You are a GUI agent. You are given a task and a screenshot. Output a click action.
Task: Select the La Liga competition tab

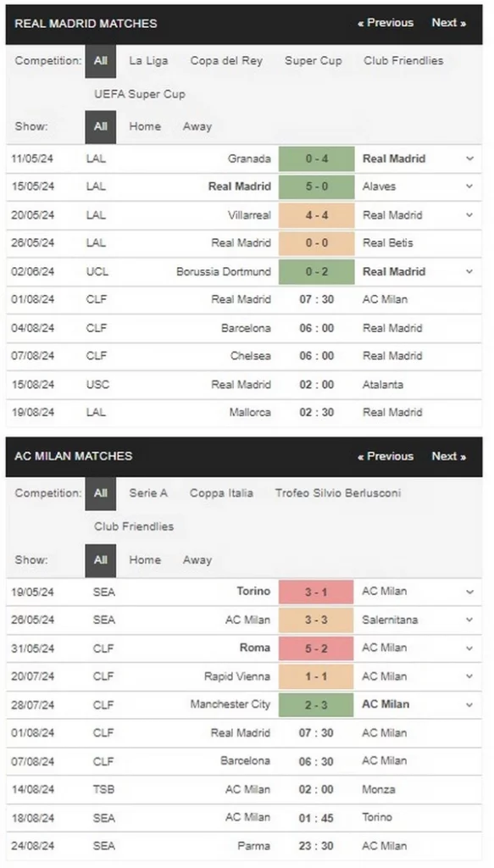coord(148,61)
